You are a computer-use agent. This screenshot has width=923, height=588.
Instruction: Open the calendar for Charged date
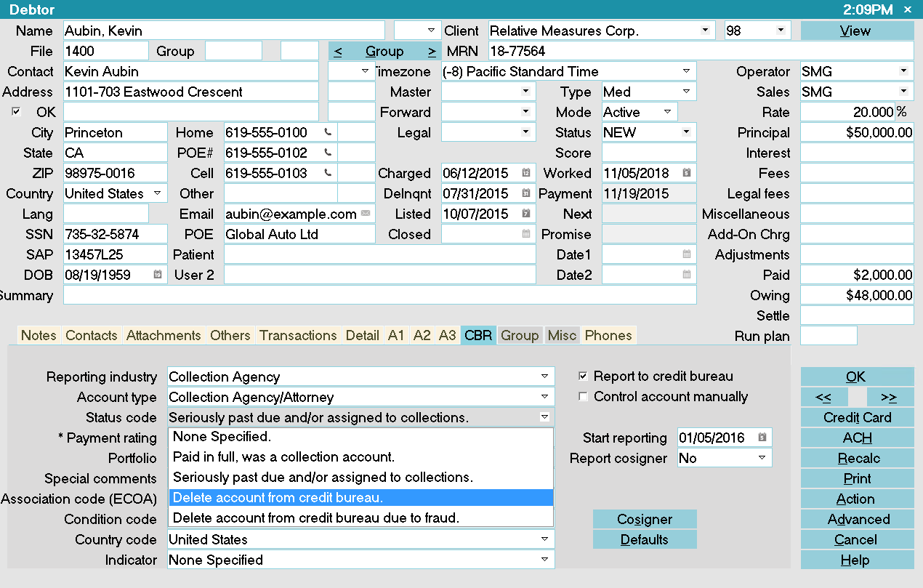(526, 173)
